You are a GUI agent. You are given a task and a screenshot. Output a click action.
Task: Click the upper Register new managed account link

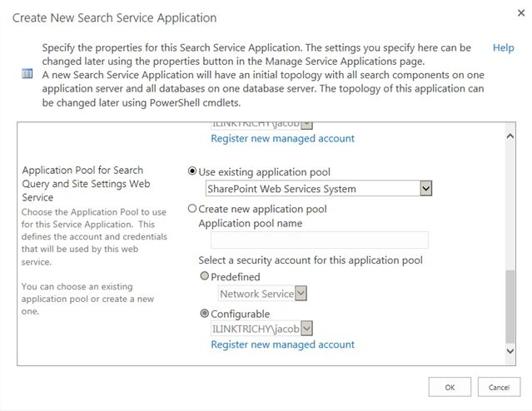pyautogui.click(x=282, y=138)
